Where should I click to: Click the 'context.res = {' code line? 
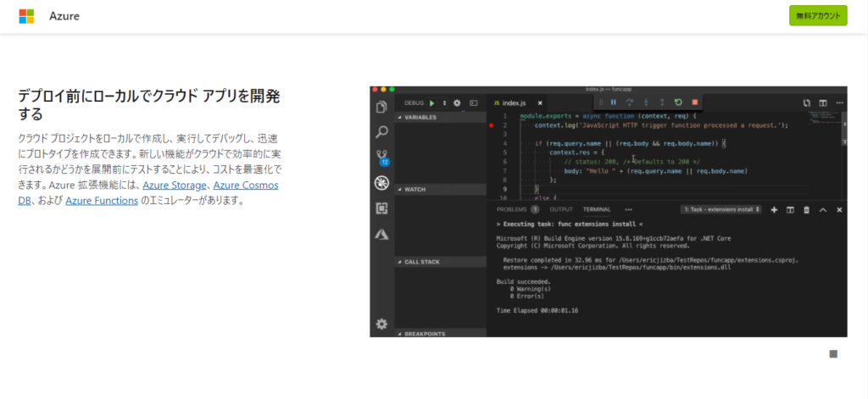tap(576, 152)
